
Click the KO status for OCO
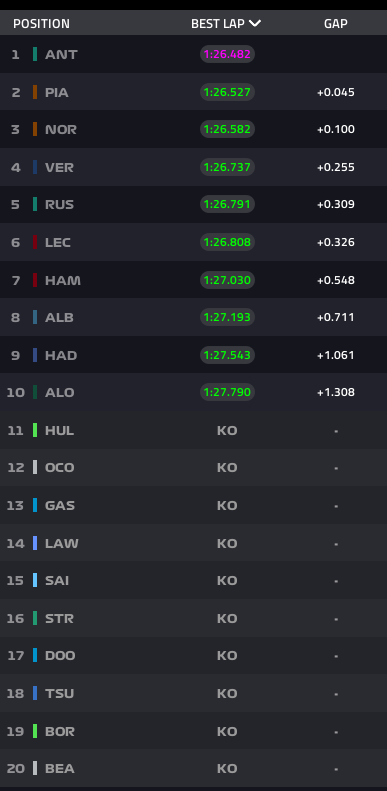click(227, 468)
